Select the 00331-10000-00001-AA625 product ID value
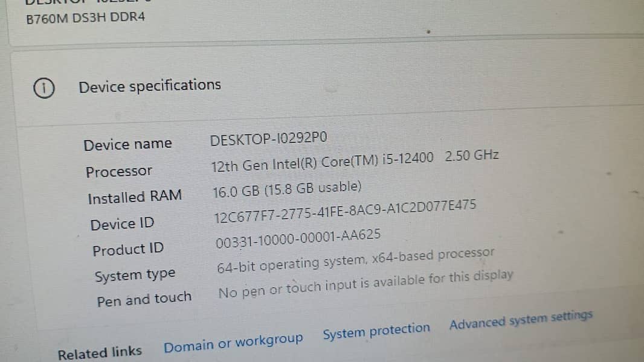644x362 pixels. pos(298,238)
